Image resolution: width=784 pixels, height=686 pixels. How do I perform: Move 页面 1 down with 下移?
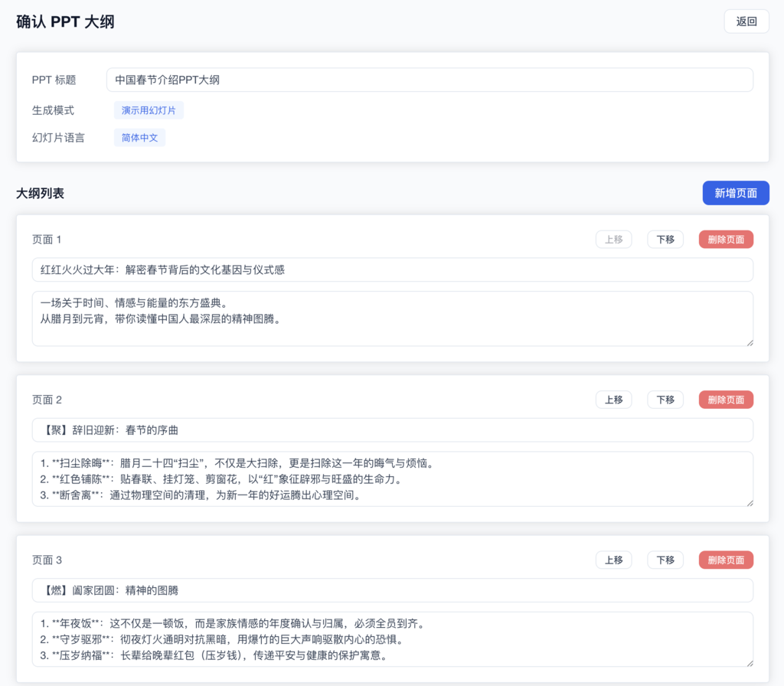click(665, 240)
